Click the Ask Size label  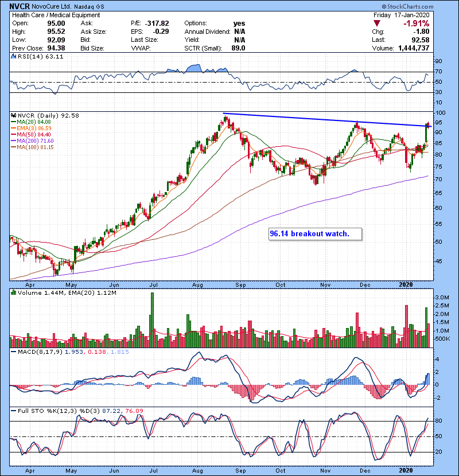[x=94, y=32]
